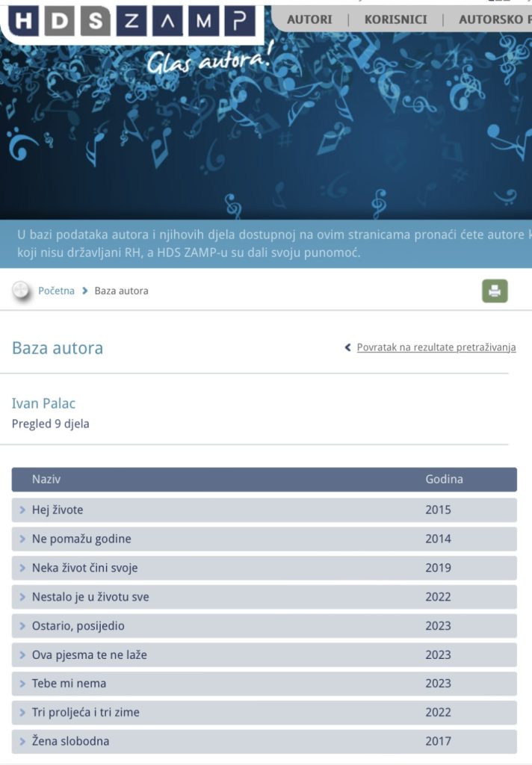Click the green print icon
Screen dimensions: 532x765
[495, 291]
